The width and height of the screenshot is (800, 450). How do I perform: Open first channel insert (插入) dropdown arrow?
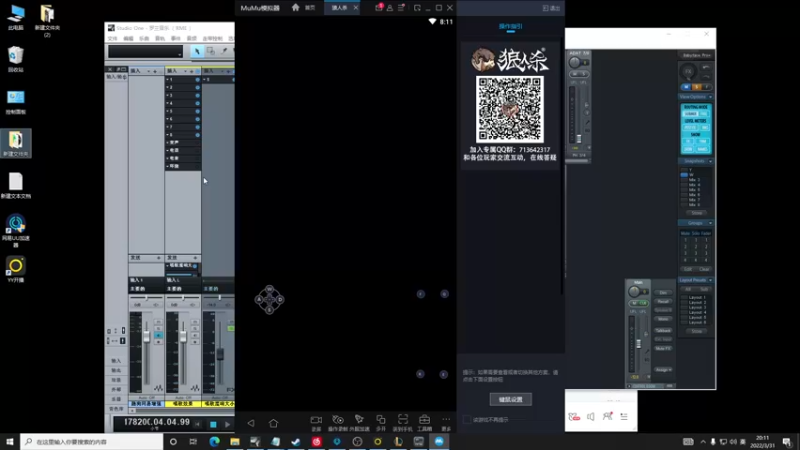point(148,71)
